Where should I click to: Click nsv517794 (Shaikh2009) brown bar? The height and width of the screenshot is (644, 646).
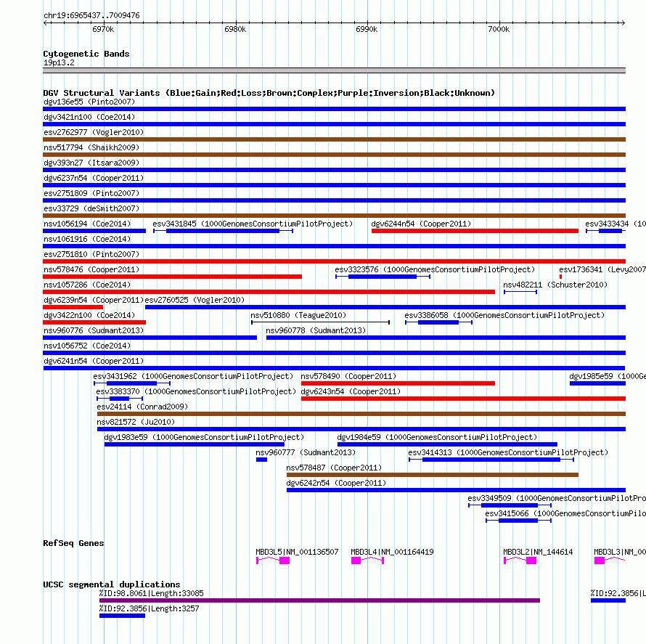click(x=334, y=155)
